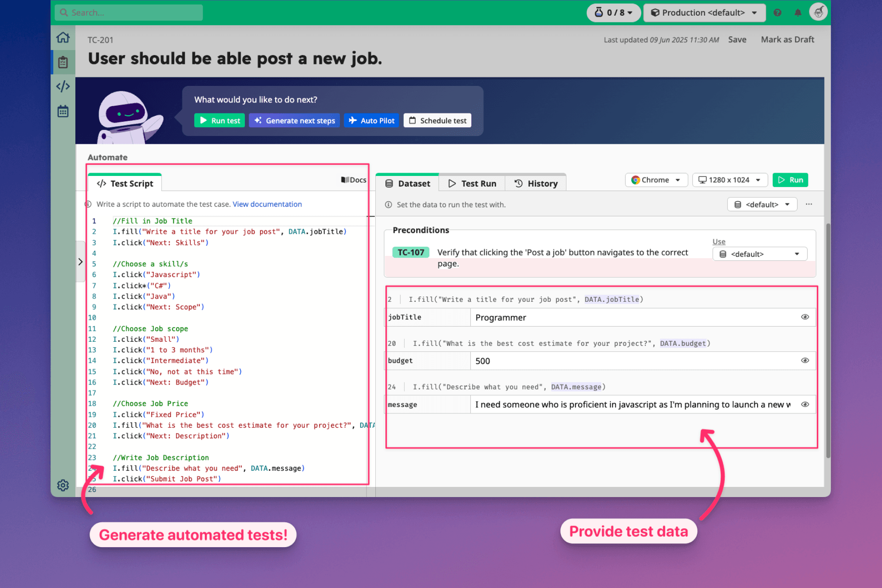Open the View documentation link

pyautogui.click(x=267, y=204)
